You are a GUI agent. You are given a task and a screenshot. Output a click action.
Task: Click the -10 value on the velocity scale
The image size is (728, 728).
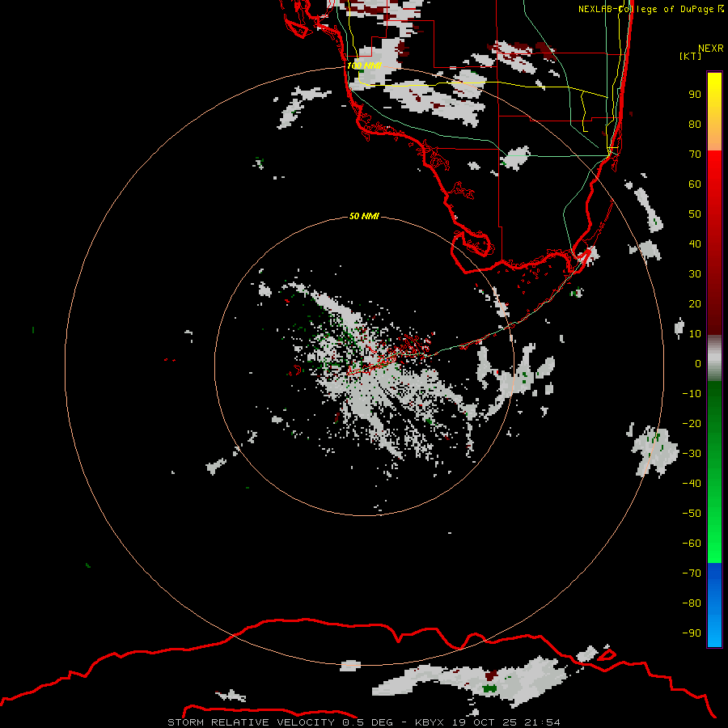click(x=692, y=394)
